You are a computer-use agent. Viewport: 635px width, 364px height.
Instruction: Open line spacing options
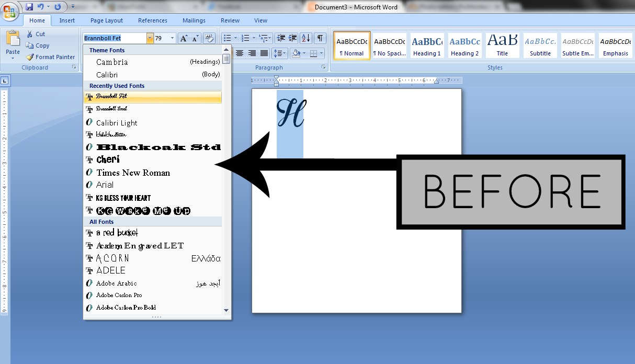(x=280, y=53)
